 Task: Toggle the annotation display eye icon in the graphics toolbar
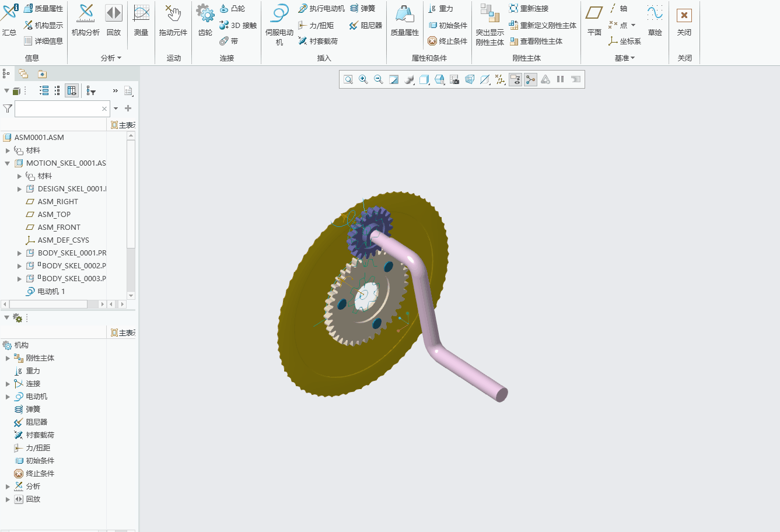pos(515,79)
